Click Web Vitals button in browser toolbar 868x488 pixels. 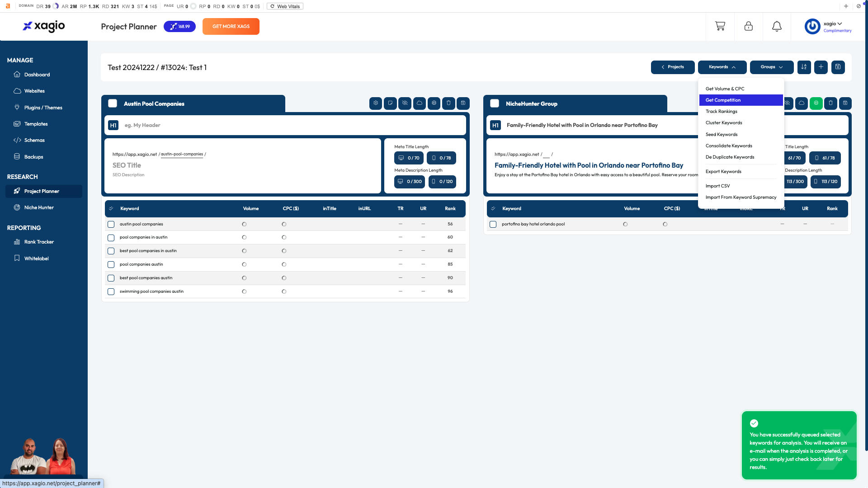click(x=285, y=6)
